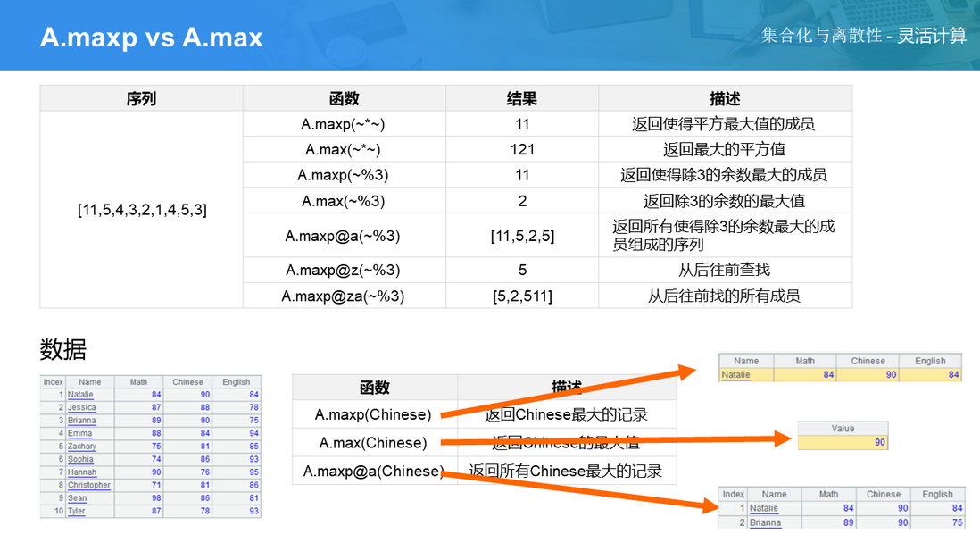980x551 pixels.
Task: Click "Natalie" in the yellow single-record result
Action: [735, 375]
